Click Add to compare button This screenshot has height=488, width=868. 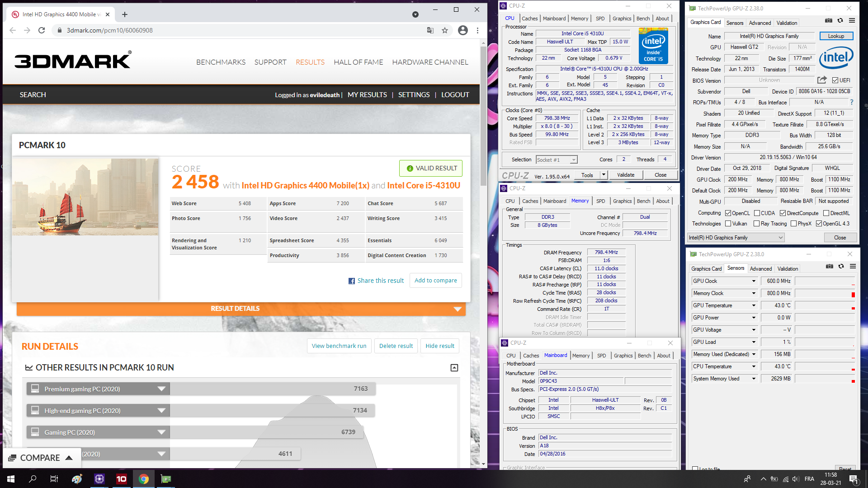tap(435, 280)
